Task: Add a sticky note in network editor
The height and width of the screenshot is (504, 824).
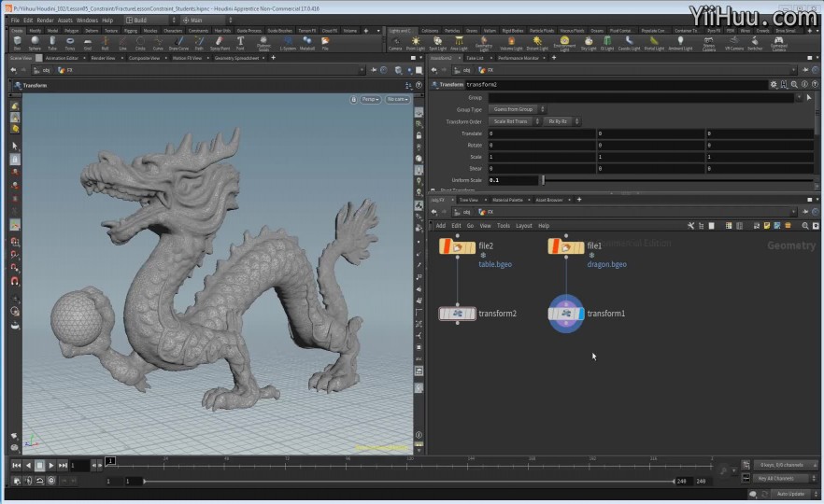Action: point(767,226)
